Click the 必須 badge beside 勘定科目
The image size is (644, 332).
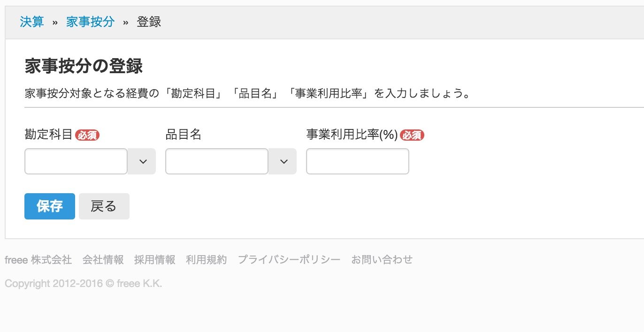[87, 136]
